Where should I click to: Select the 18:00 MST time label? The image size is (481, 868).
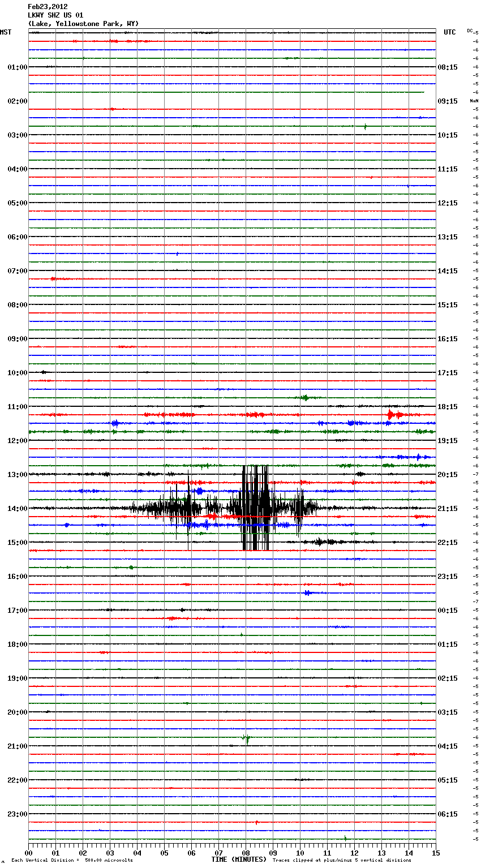(18, 644)
